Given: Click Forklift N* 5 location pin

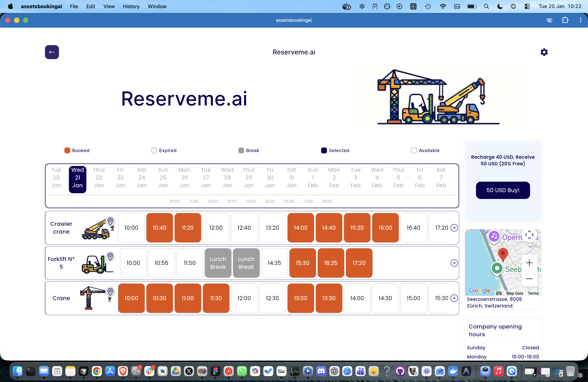Looking at the screenshot, I should coord(110,256).
